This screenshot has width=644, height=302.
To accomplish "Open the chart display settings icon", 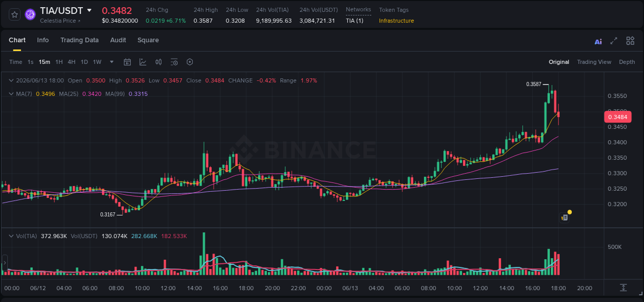I will (174, 62).
